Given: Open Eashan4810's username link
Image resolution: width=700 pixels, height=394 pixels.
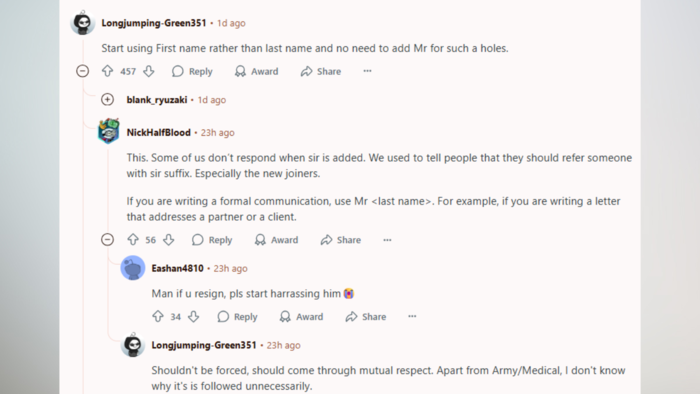Looking at the screenshot, I should [177, 268].
